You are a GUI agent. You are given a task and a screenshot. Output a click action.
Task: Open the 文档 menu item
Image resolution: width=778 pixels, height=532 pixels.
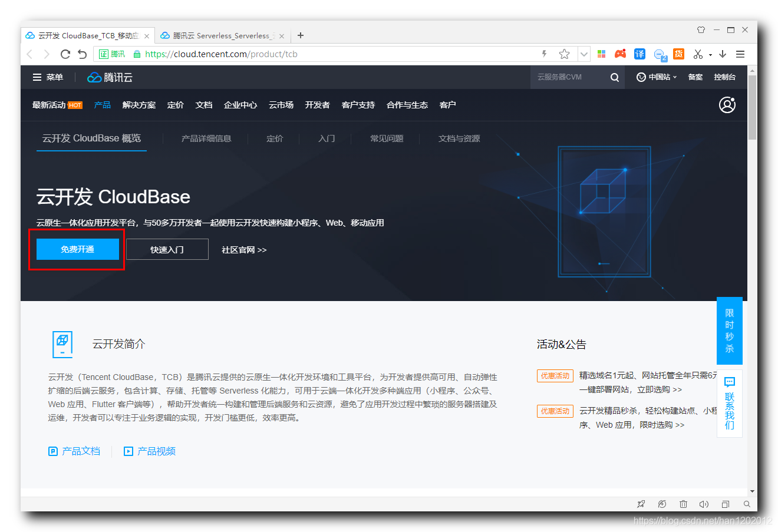pos(203,105)
